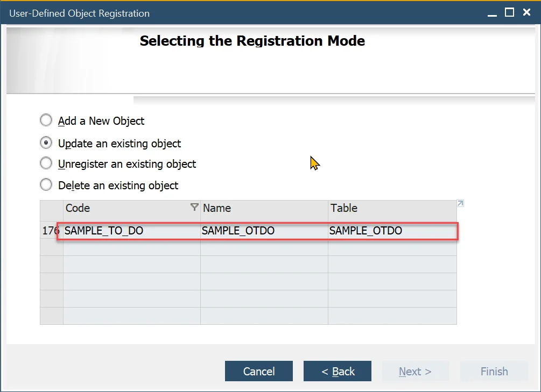Viewport: 541px width, 392px height.
Task: Select the Add a New Object option
Action: pyautogui.click(x=46, y=120)
